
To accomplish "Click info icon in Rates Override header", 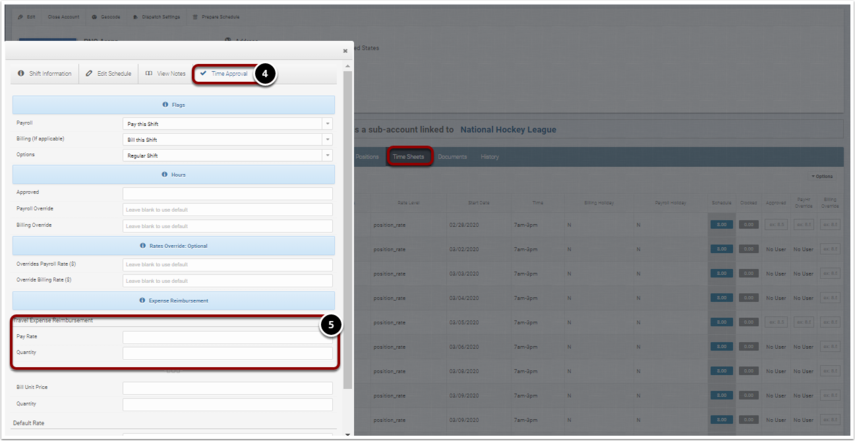I will (x=143, y=246).
